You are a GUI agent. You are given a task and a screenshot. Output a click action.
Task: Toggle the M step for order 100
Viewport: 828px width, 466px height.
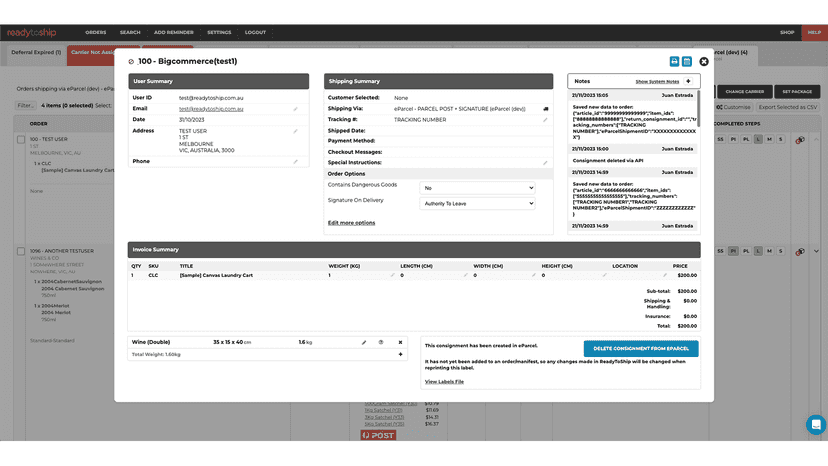pos(769,139)
